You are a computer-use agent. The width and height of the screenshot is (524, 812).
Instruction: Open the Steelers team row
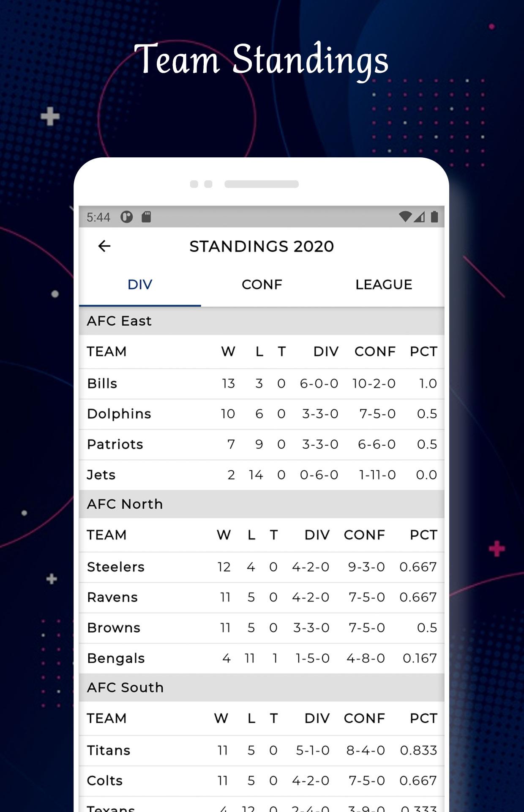coord(262,567)
